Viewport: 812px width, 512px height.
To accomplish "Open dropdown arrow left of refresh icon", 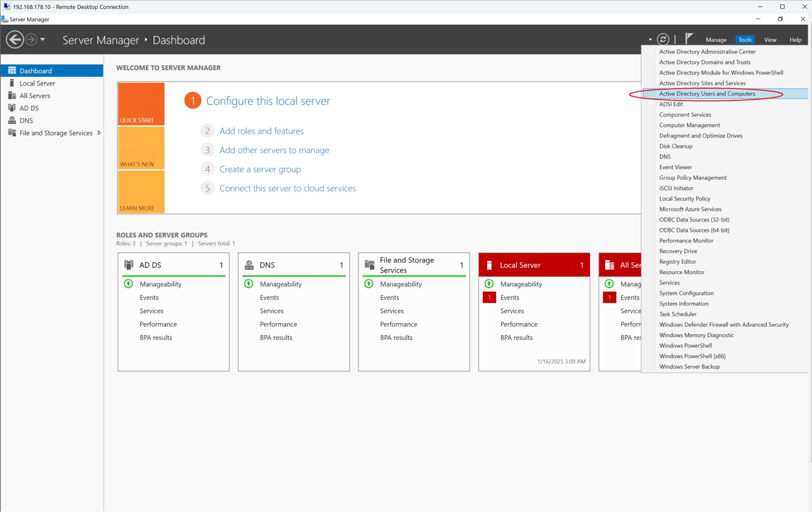I will [x=650, y=40].
